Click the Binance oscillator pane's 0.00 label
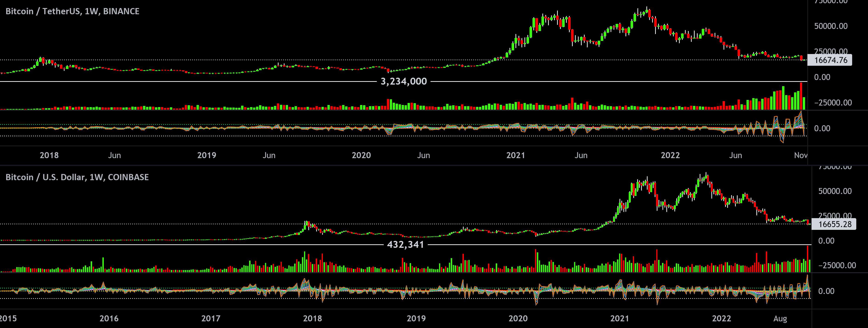This screenshot has height=328, width=868. pyautogui.click(x=822, y=128)
